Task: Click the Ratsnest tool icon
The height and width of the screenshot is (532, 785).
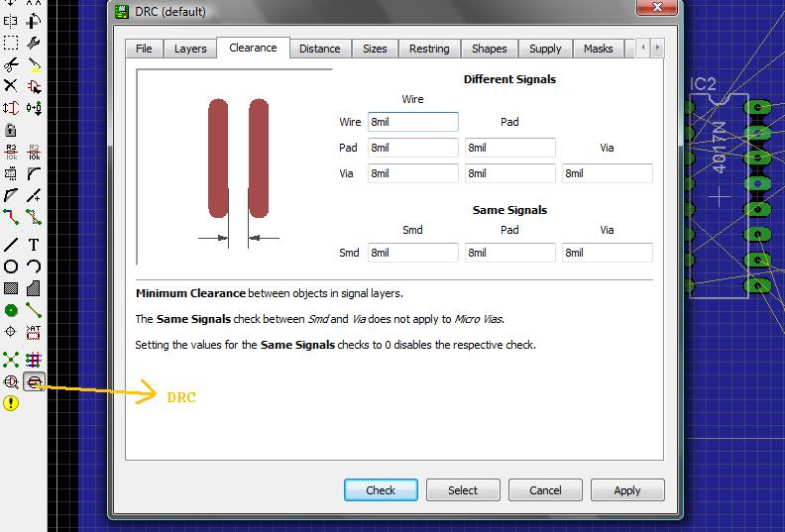Action: 11,358
